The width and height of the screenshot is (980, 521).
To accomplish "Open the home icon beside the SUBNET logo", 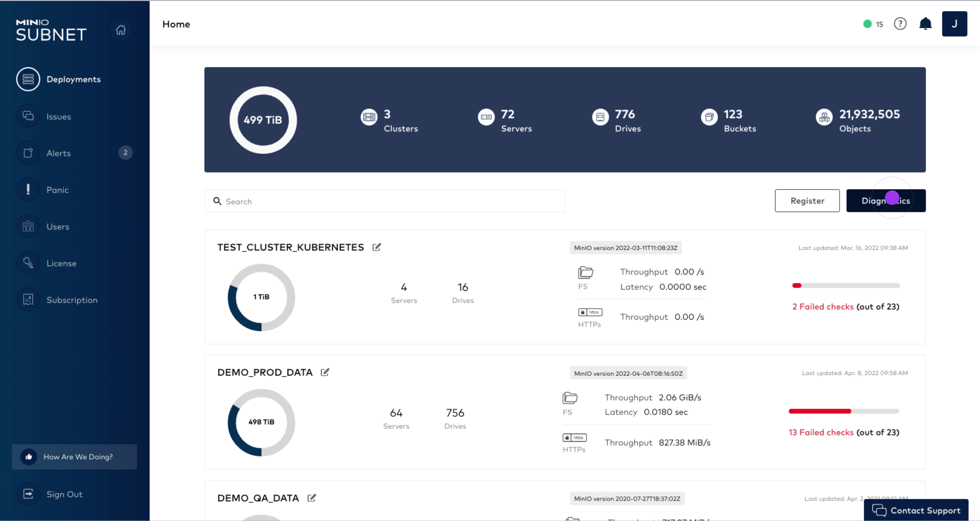I will click(x=120, y=30).
